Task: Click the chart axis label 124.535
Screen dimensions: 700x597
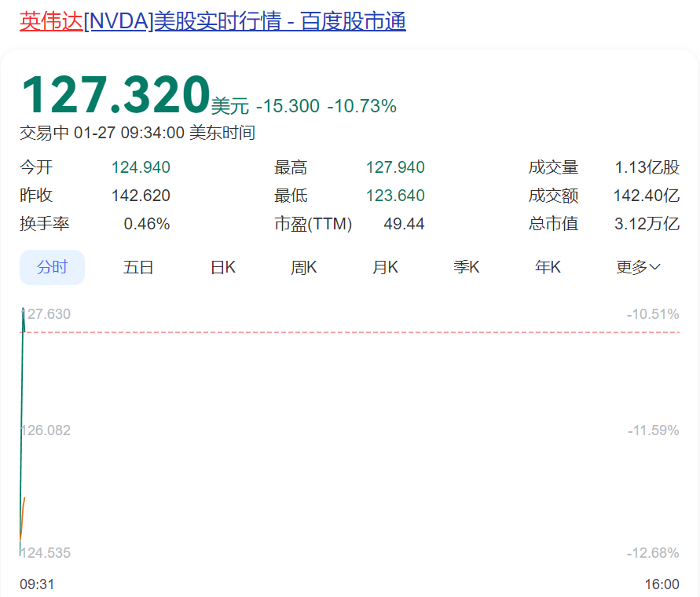Action: coord(46,553)
